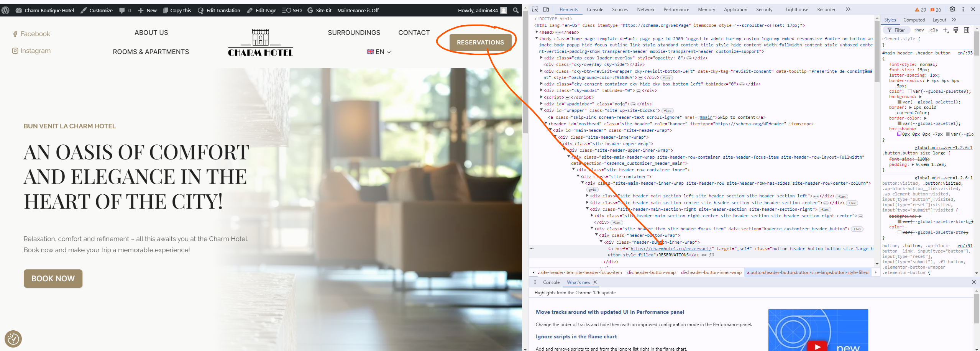Open the EN language switcher dropdown
The width and height of the screenshot is (980, 351).
[378, 52]
